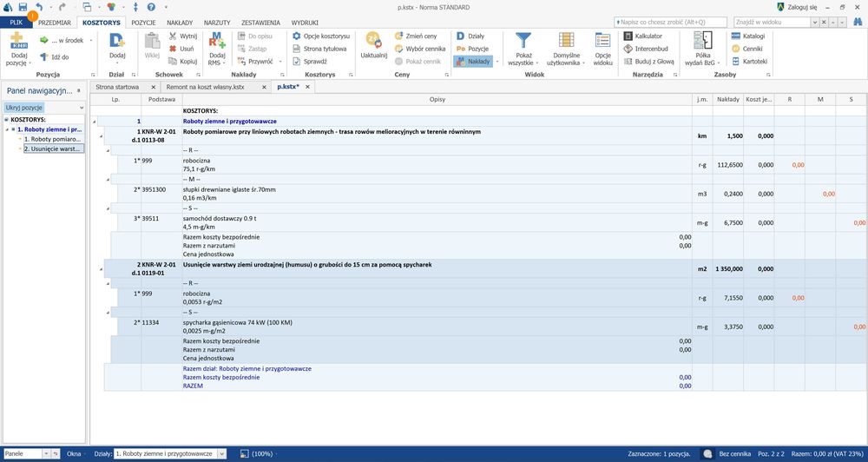Switch to the POZYCJE ribbon tab

point(143,23)
